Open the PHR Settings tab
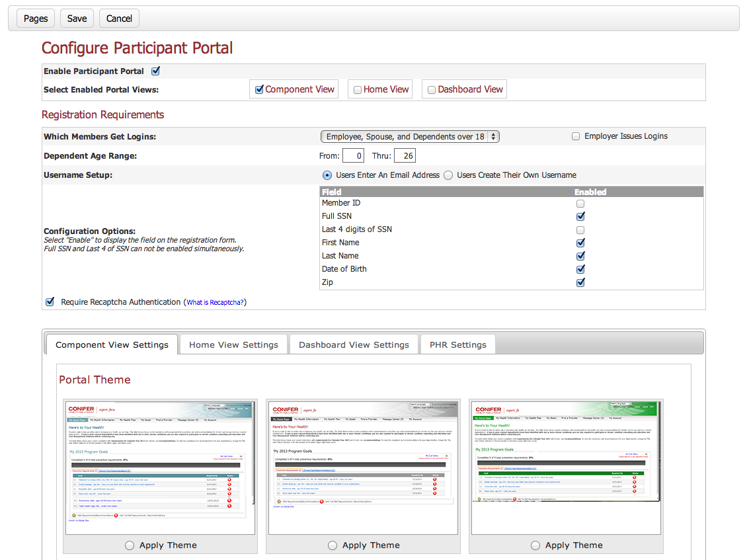The height and width of the screenshot is (560, 747). click(x=458, y=344)
